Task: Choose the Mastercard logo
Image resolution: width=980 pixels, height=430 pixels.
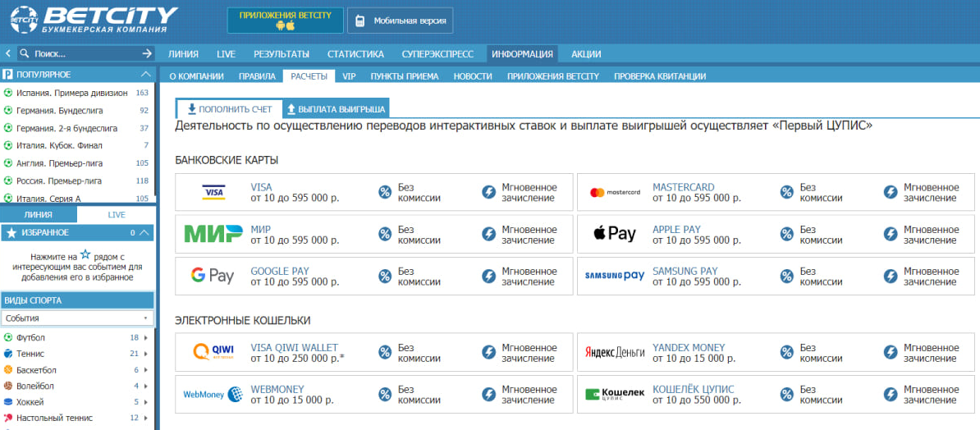Action: 615,193
